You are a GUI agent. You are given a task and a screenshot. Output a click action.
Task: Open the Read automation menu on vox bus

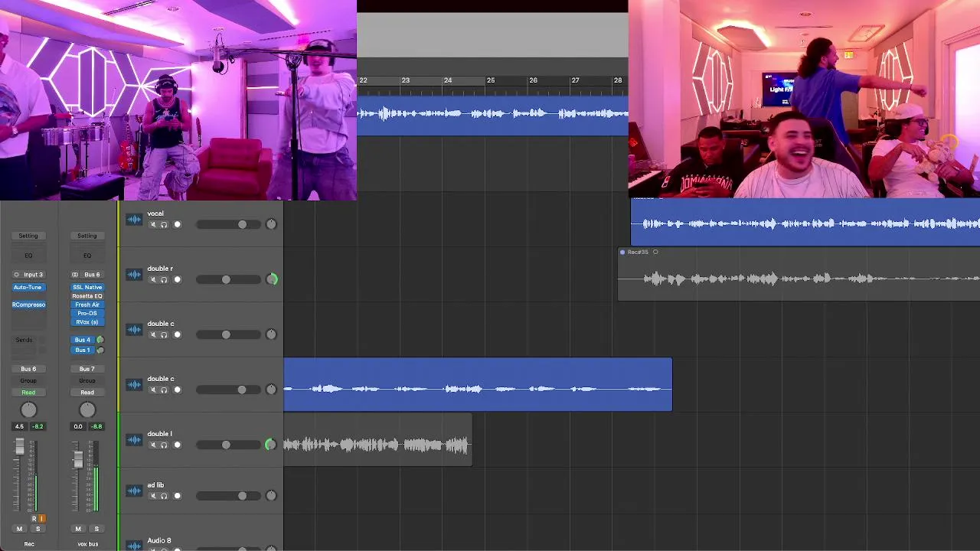point(87,393)
